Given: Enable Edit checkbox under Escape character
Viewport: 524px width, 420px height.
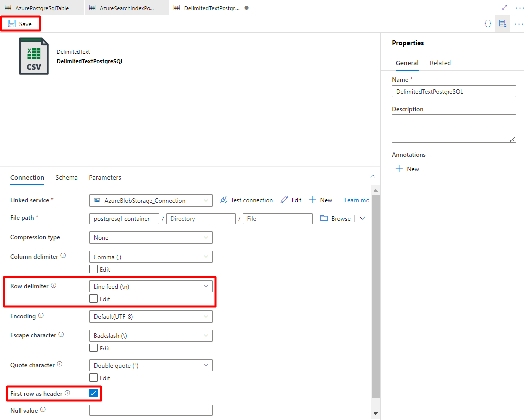Looking at the screenshot, I should 93,348.
